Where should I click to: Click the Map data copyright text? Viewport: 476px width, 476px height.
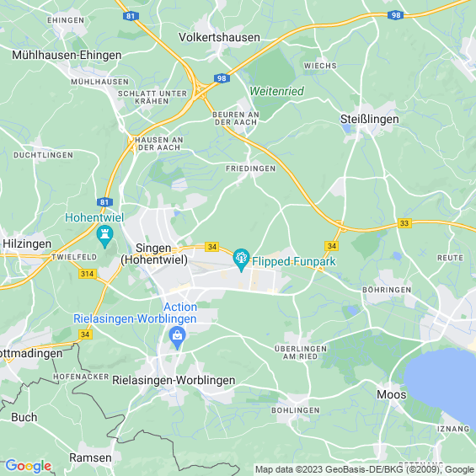[365, 469]
